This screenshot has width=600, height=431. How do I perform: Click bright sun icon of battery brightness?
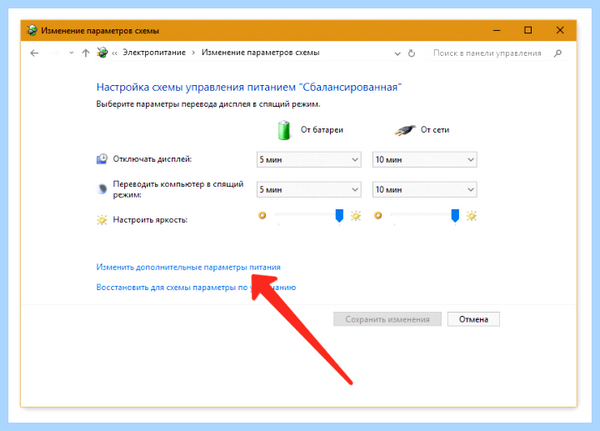click(356, 216)
